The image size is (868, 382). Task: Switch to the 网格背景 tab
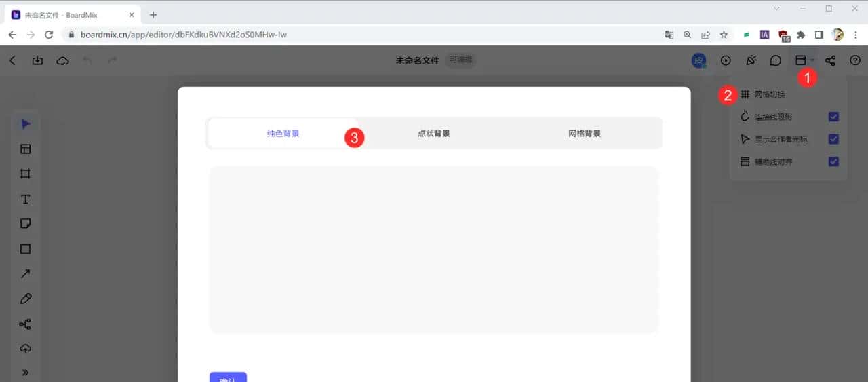tap(585, 133)
